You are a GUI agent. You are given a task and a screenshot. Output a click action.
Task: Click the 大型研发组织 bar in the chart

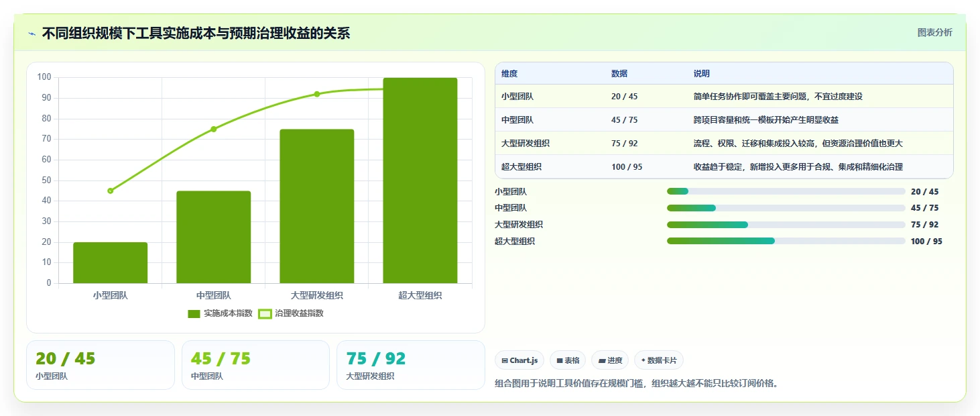317,206
